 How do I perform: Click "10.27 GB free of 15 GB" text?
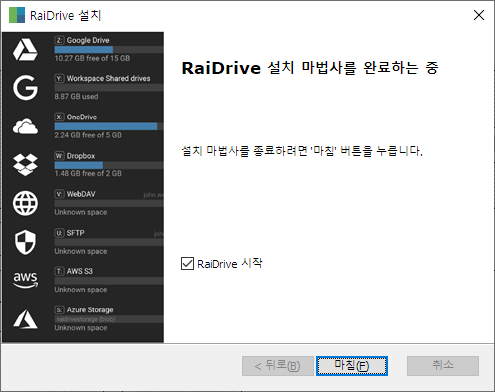tap(92, 58)
